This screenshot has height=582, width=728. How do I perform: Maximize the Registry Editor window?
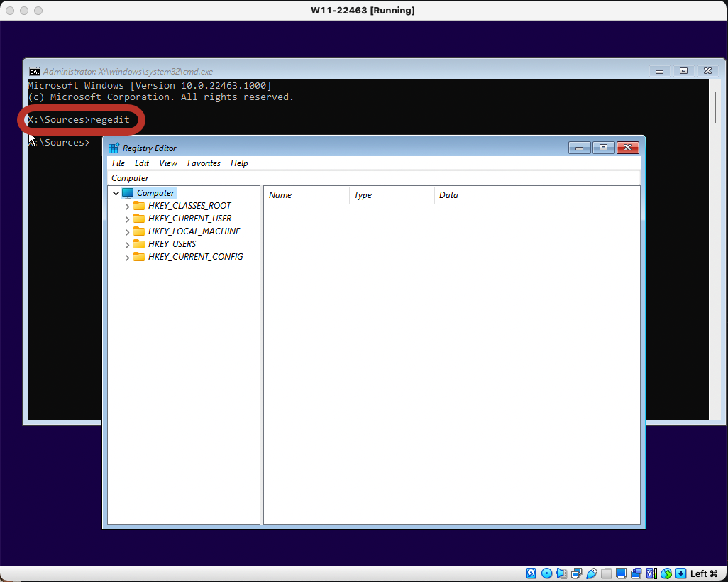pyautogui.click(x=604, y=148)
